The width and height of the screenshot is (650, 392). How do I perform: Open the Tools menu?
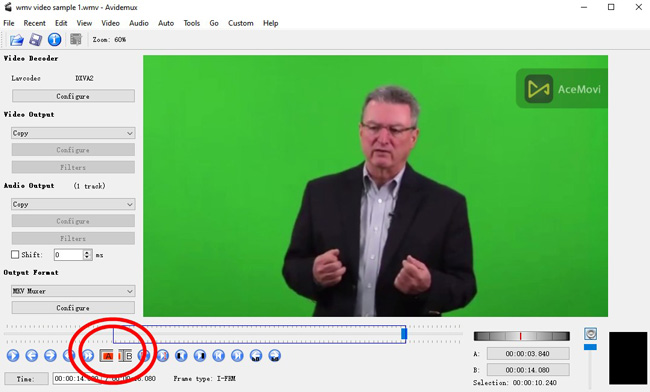click(x=192, y=23)
